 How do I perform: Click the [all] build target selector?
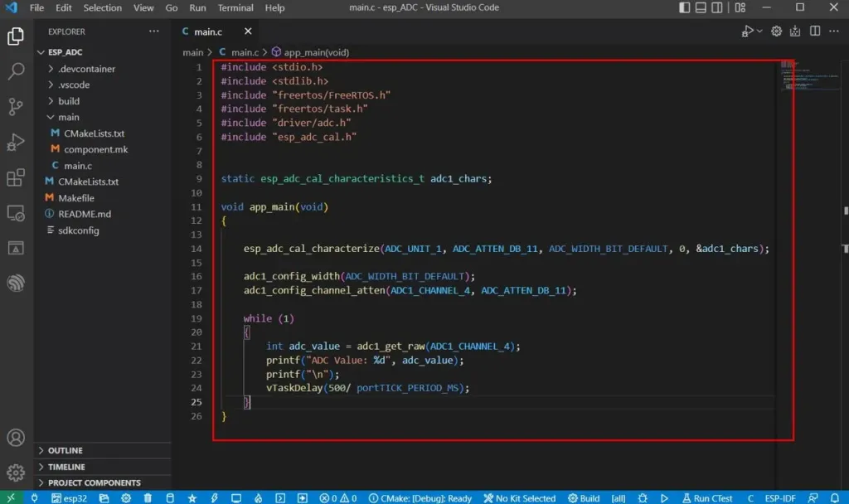pos(619,498)
